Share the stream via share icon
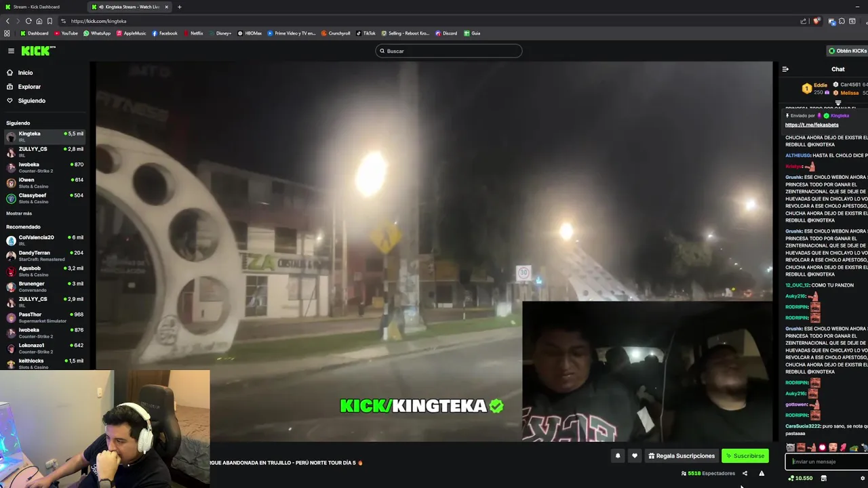This screenshot has height=488, width=868. click(x=745, y=474)
